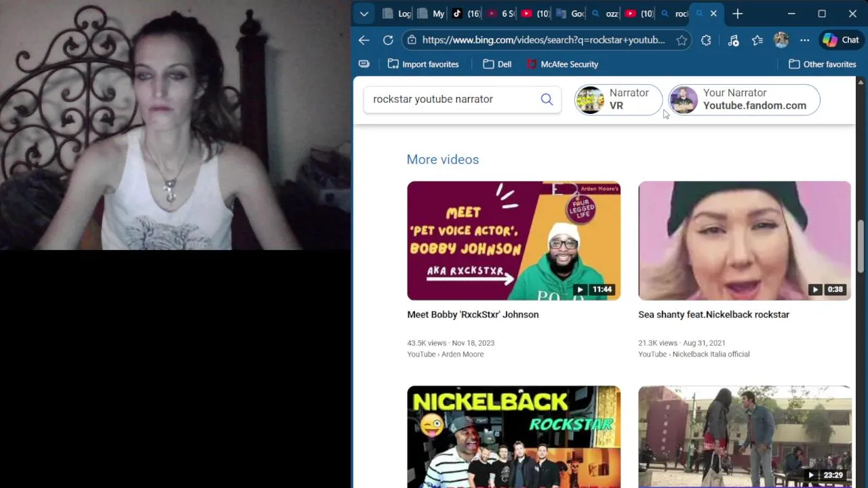Viewport: 868px width, 488px height.
Task: Click the search magnifier icon
Action: click(547, 99)
